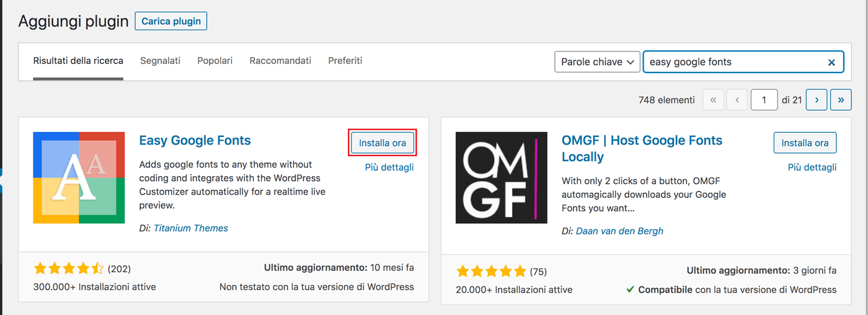Open the Easy Google Fonts plugin icon
This screenshot has height=315, width=868.
(x=79, y=177)
